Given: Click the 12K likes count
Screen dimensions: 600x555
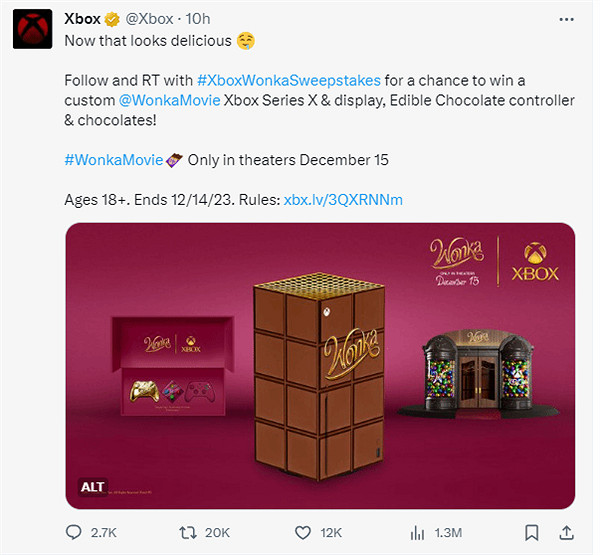Looking at the screenshot, I should [332, 531].
